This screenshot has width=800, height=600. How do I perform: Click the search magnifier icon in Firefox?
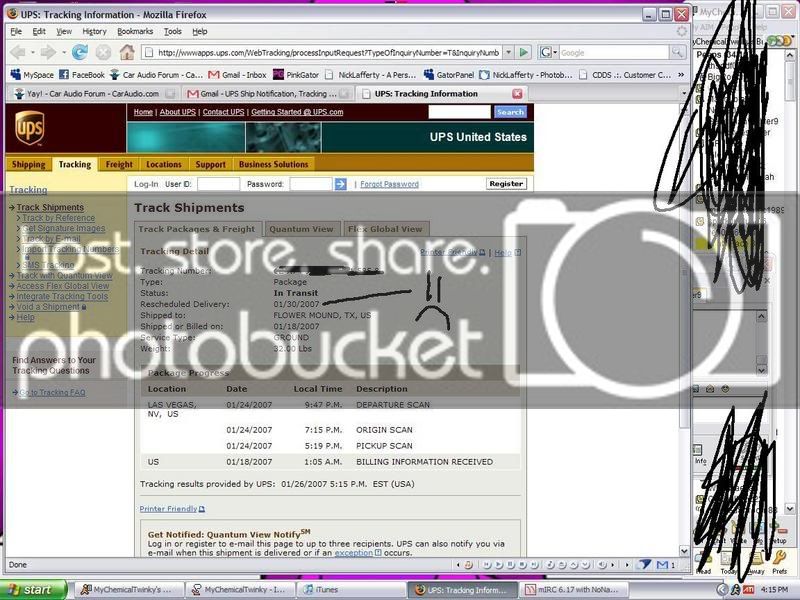(x=677, y=52)
